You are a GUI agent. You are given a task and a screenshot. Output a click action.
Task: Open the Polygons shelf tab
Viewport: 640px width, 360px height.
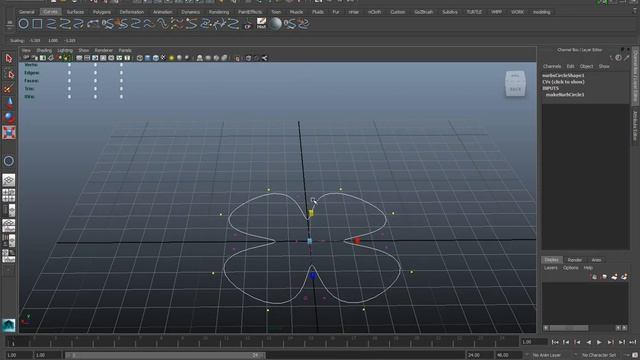[102, 12]
